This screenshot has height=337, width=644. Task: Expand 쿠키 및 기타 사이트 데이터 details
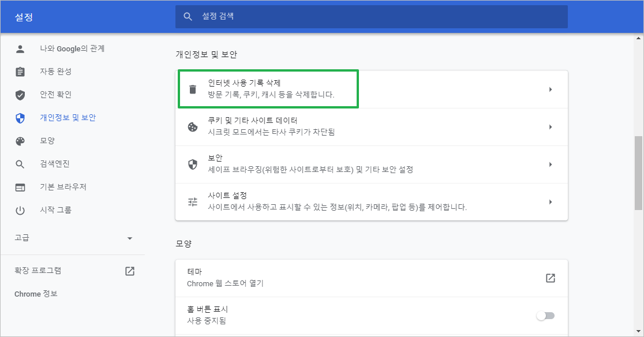[x=550, y=126]
